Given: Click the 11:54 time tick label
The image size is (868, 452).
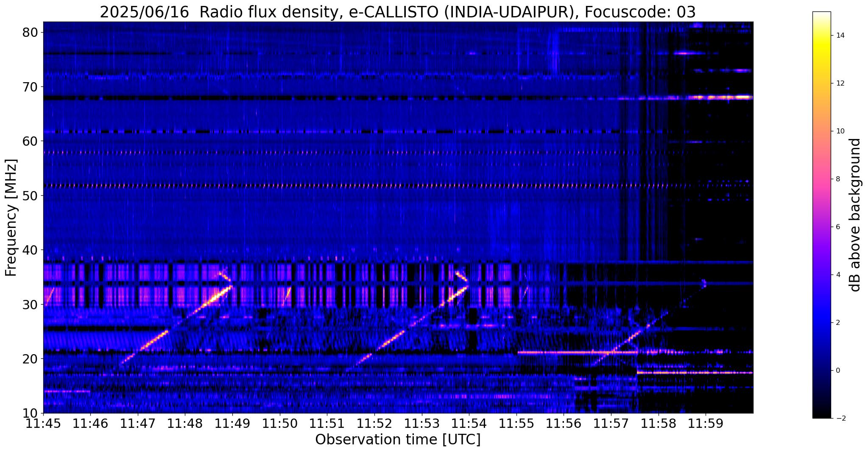Looking at the screenshot, I should 469,424.
